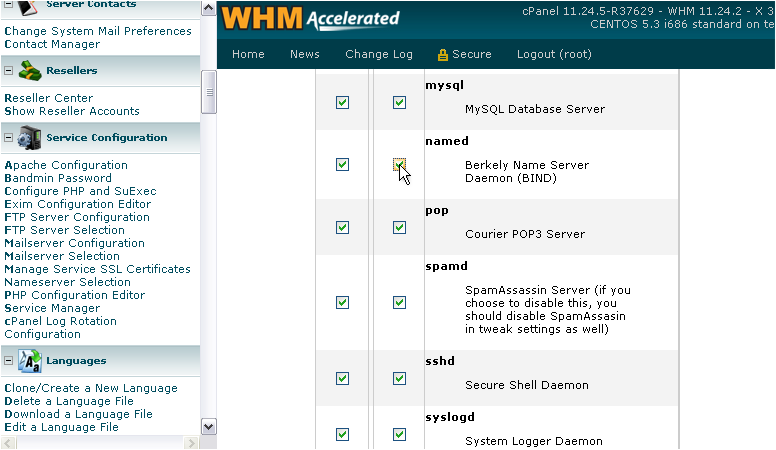
Task: Open Bandmin Password link
Action: (58, 178)
